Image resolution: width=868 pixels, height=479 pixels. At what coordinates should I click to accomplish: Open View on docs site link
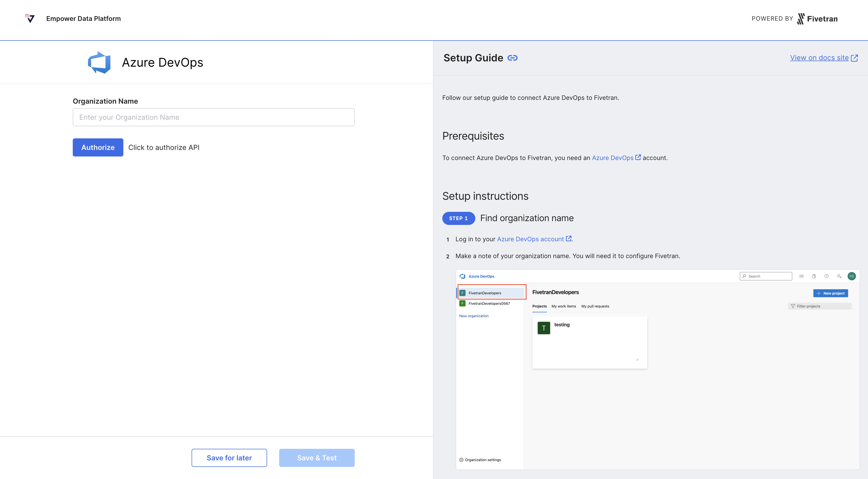pyautogui.click(x=819, y=58)
